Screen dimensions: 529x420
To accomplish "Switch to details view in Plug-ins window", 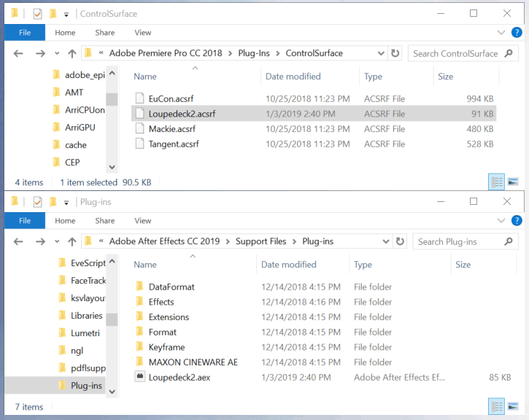I will (x=497, y=407).
